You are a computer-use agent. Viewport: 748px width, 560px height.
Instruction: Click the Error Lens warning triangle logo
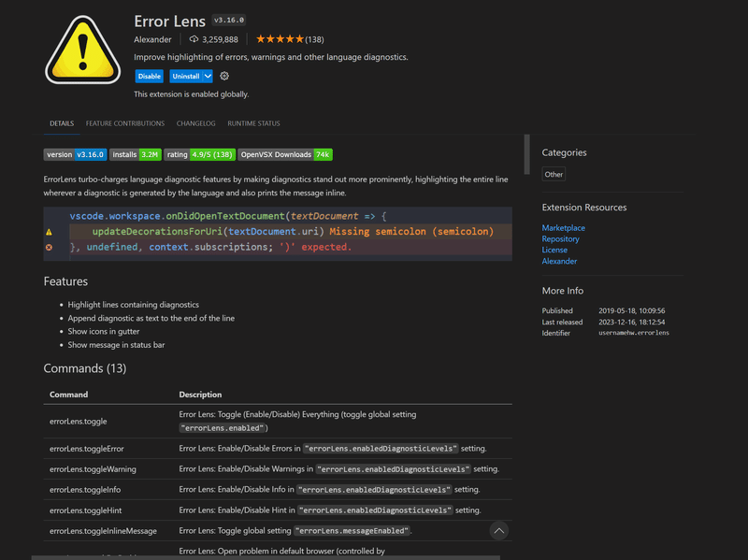tap(82, 47)
